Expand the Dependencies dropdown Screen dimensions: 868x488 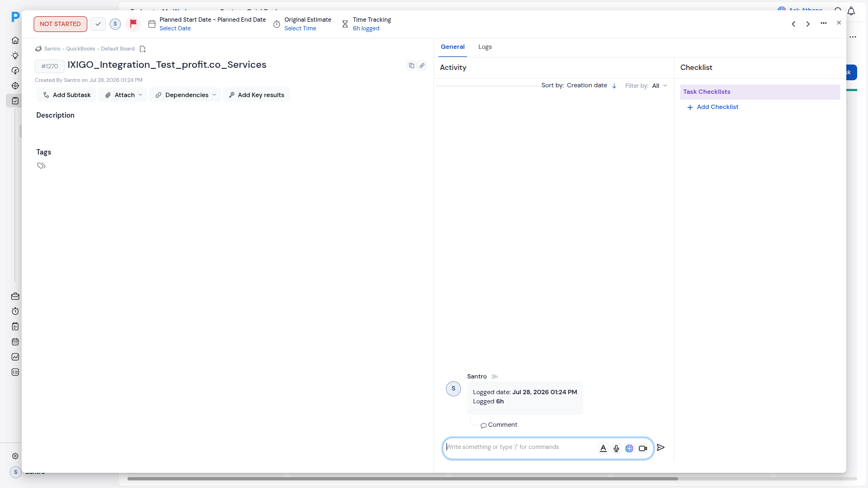pos(186,95)
